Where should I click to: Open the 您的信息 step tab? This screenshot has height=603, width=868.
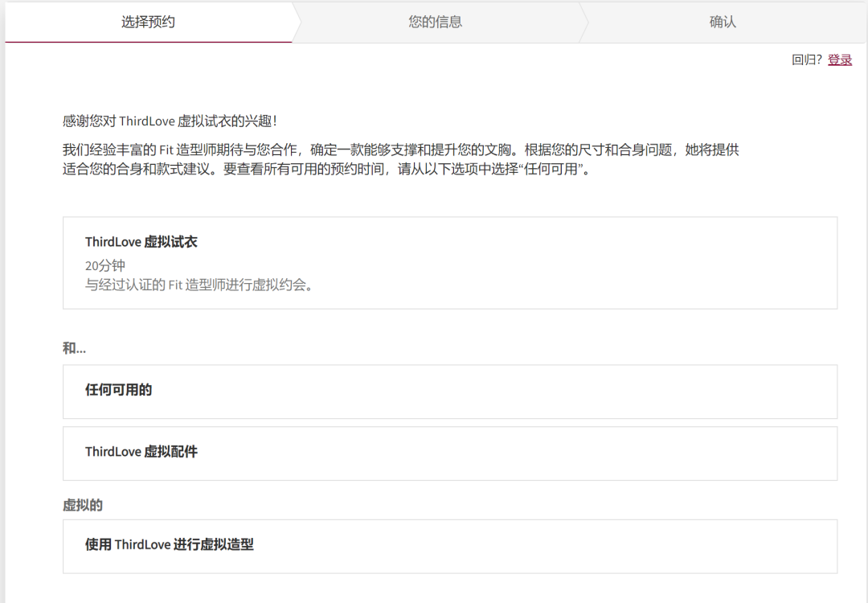[x=435, y=23]
